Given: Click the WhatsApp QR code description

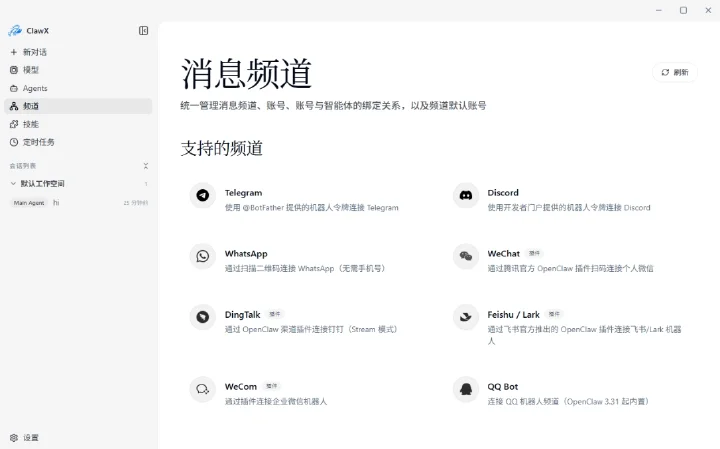Looking at the screenshot, I should point(304,269).
